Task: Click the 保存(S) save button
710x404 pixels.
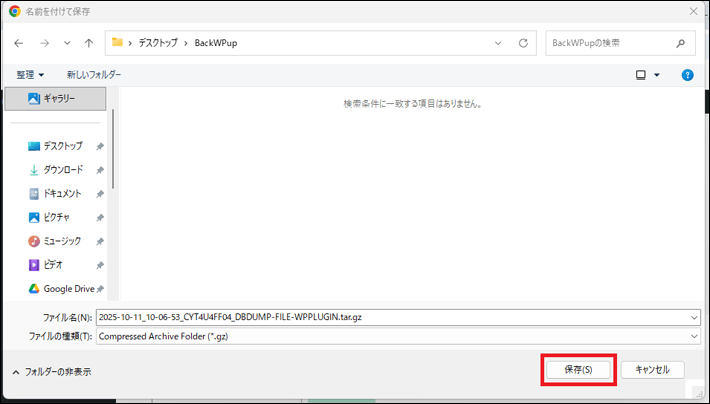Action: (x=578, y=369)
